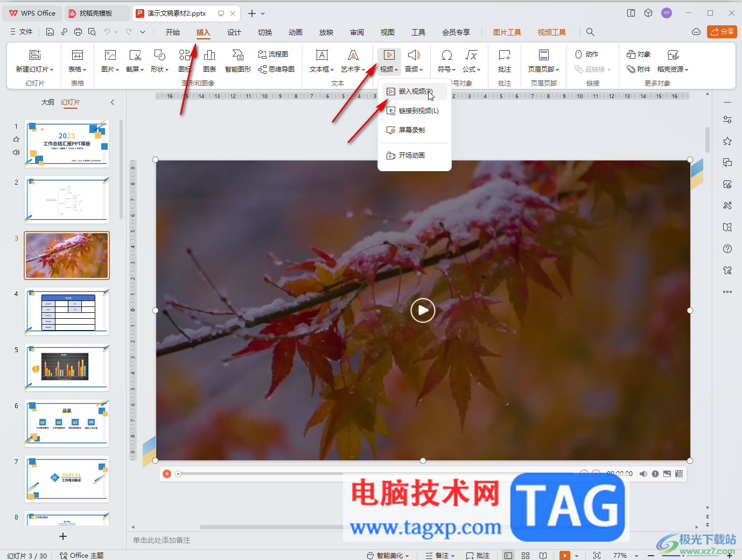Click the volume icon in video control bar

click(x=643, y=474)
